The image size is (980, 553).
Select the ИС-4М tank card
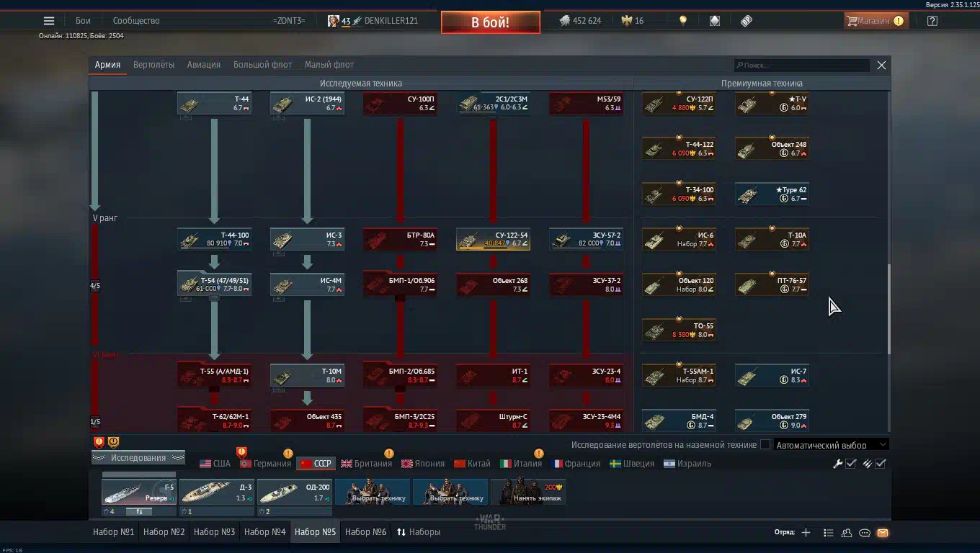(307, 285)
